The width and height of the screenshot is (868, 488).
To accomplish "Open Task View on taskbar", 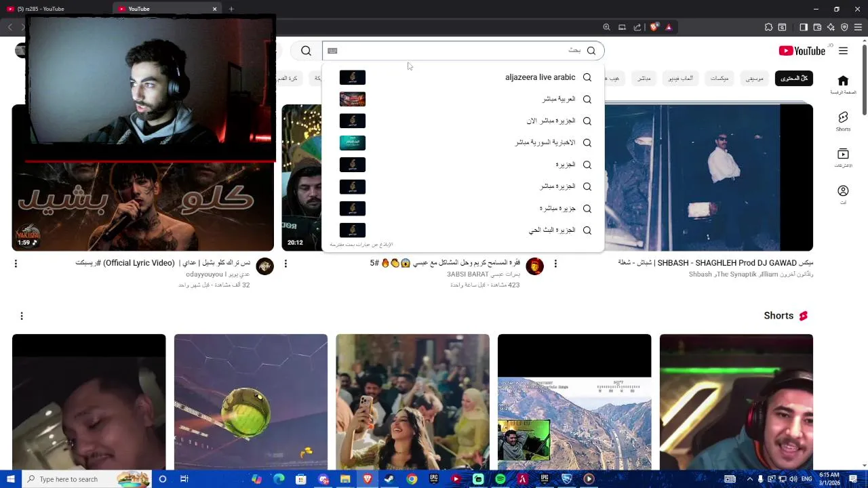I will [x=184, y=479].
